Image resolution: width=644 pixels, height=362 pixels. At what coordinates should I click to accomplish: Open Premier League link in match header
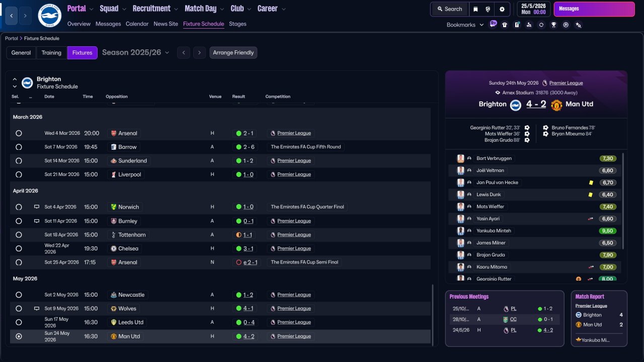pos(566,83)
